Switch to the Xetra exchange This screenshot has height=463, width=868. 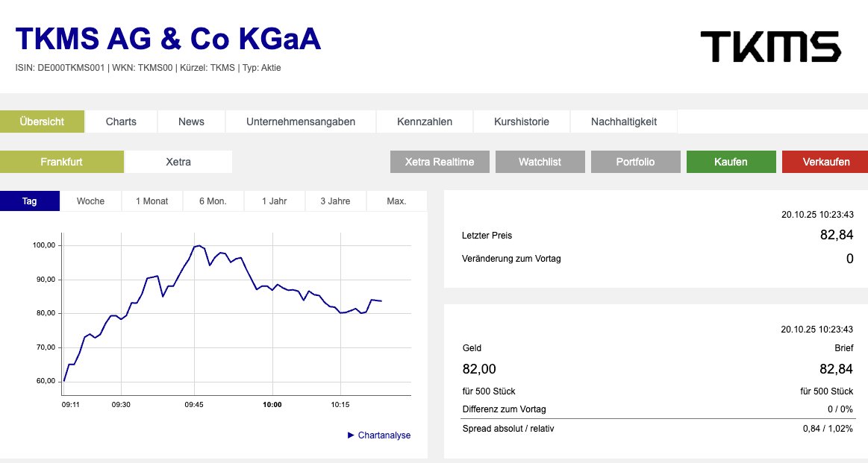point(178,162)
